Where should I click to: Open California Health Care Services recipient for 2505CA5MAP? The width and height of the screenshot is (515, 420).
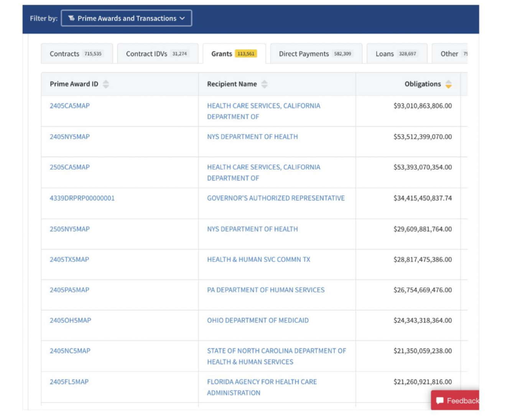tap(264, 173)
